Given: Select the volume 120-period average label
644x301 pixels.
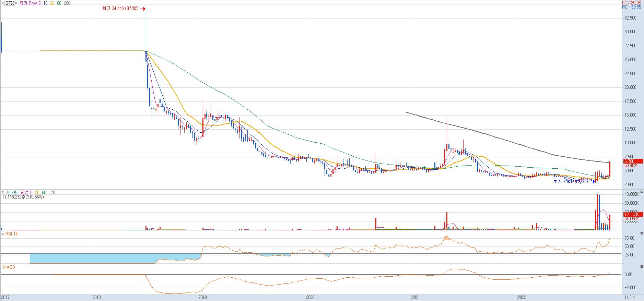Looking at the screenshot, I should (52, 193).
